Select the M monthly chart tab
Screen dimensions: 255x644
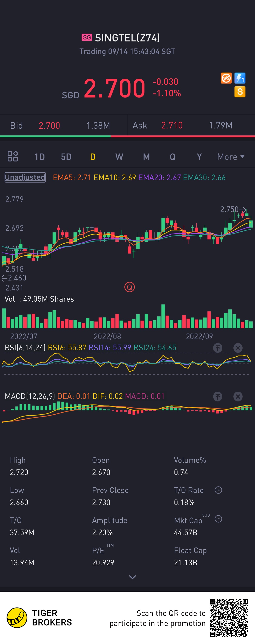[x=146, y=157]
